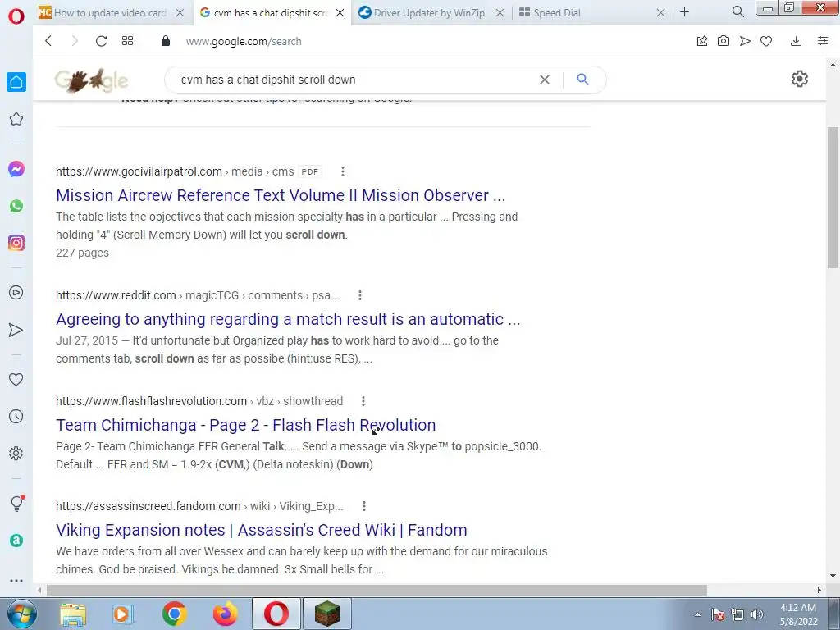Add page to bookmarks with heart icon
This screenshot has width=840, height=630.
pos(766,41)
